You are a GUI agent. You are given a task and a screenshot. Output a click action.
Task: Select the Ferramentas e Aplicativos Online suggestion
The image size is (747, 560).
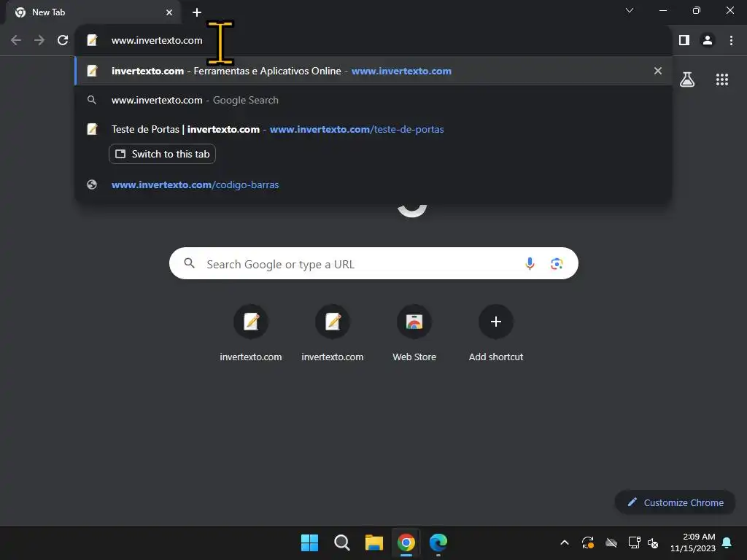pyautogui.click(x=373, y=71)
